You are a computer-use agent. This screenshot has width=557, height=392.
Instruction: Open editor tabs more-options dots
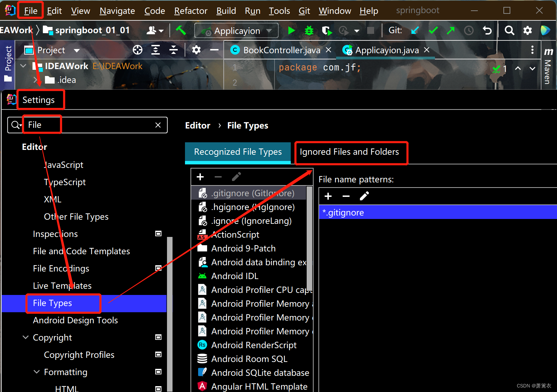[x=532, y=50]
